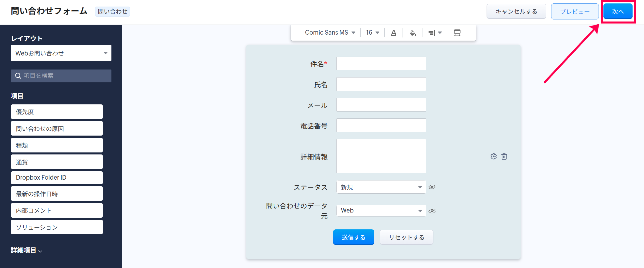Click the form width icon
This screenshot has height=268, width=644.
pyautogui.click(x=457, y=33)
